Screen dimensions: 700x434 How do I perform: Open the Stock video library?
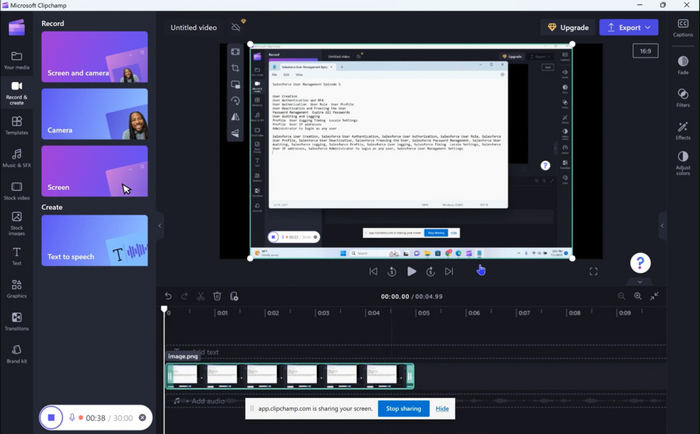pyautogui.click(x=17, y=191)
